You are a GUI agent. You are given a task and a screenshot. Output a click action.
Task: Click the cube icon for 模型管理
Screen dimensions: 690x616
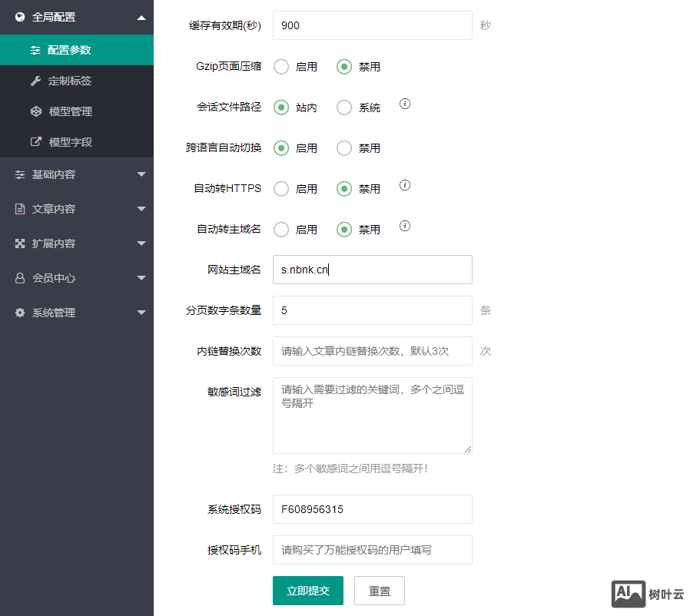click(35, 111)
